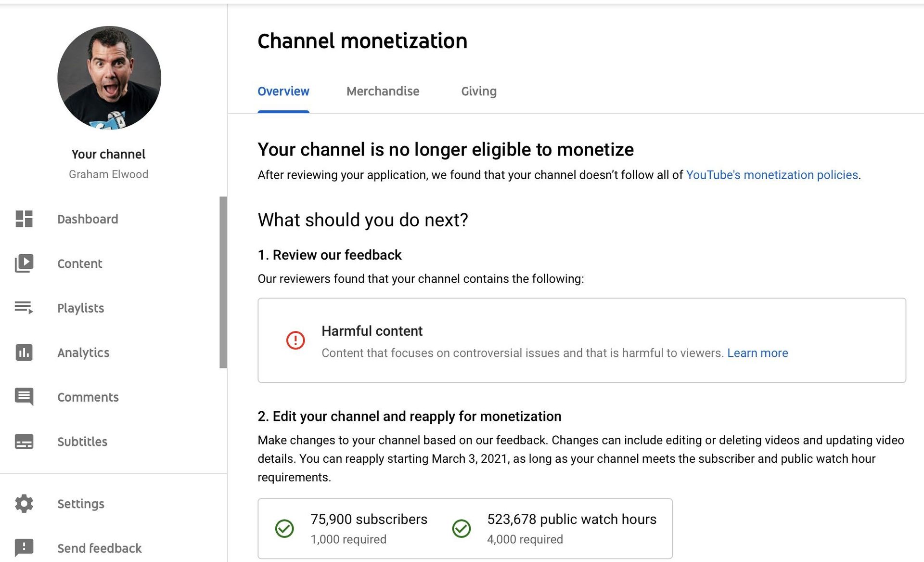The width and height of the screenshot is (924, 562).
Task: Click the 'Channel monetization' page title
Action: [x=362, y=41]
